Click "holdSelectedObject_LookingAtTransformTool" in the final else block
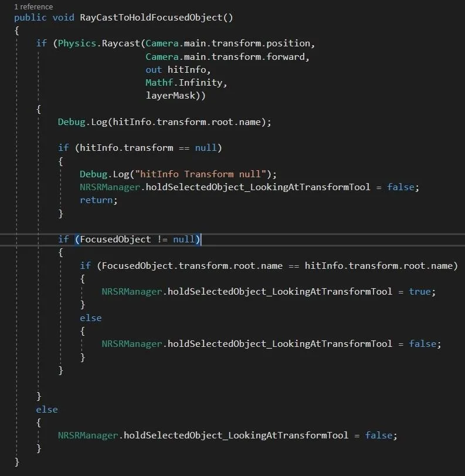Screen dimensions: 465x476 pyautogui.click(x=236, y=436)
